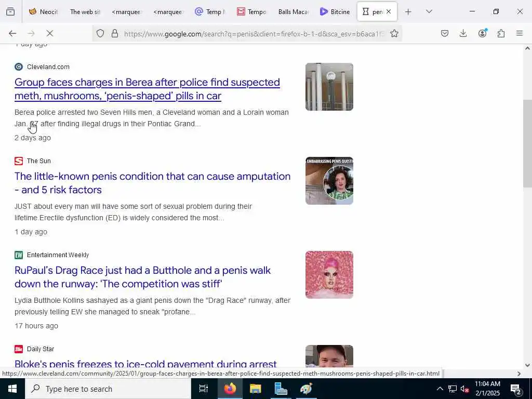The height and width of the screenshot is (399, 532).
Task: Open The Sun article headline
Action: pyautogui.click(x=153, y=183)
